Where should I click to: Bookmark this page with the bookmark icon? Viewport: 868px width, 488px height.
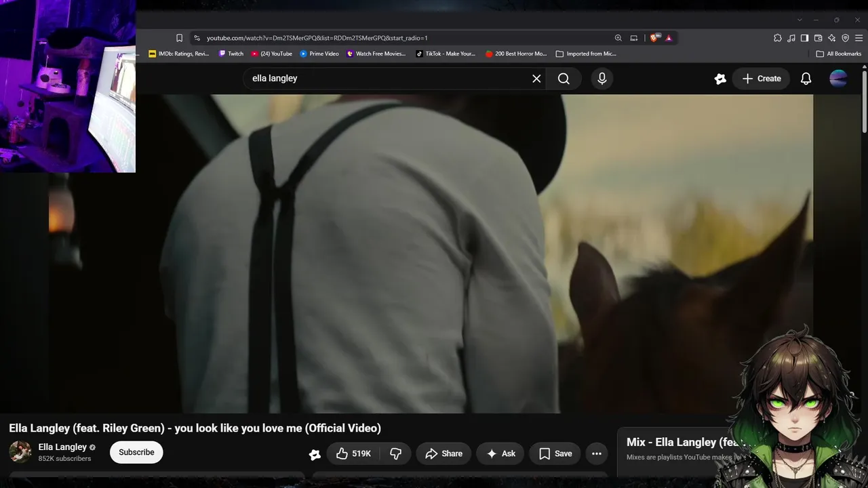[x=179, y=38]
